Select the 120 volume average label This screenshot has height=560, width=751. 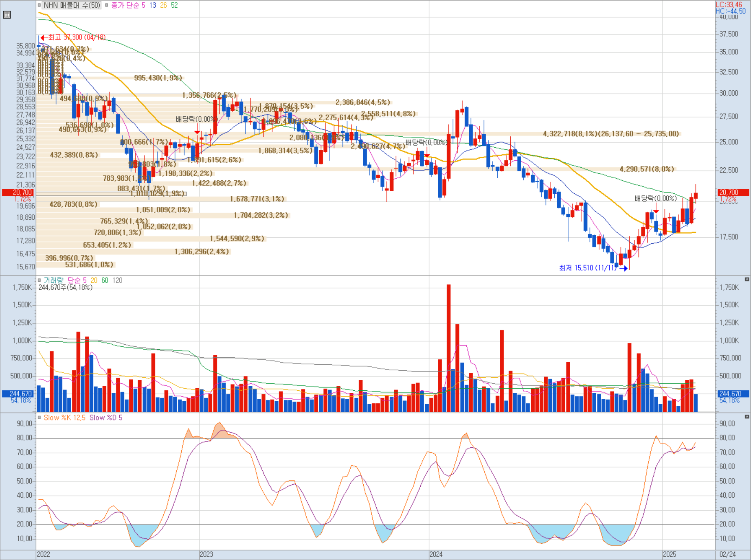tap(117, 280)
